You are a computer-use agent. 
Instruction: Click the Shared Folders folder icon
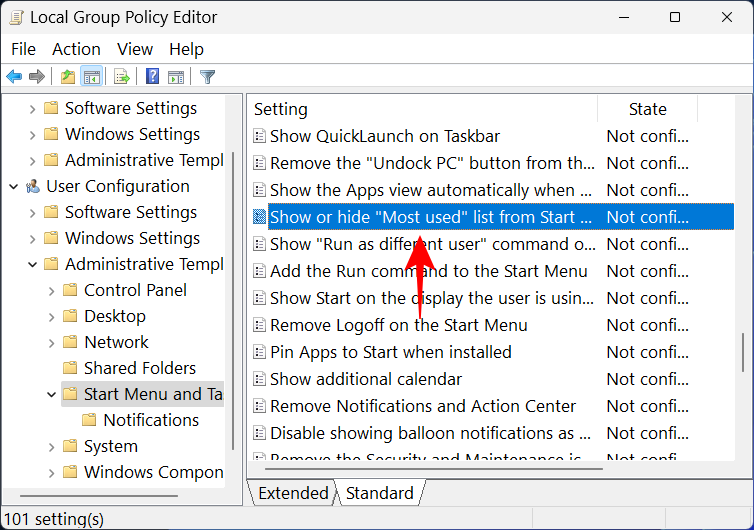pos(70,368)
